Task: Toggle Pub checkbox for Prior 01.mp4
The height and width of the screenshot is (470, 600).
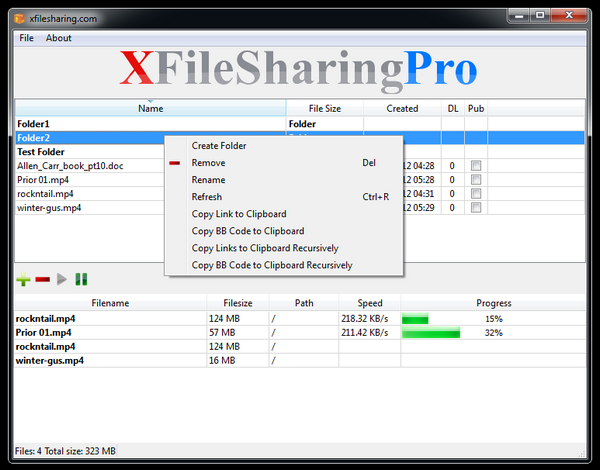Action: point(476,180)
